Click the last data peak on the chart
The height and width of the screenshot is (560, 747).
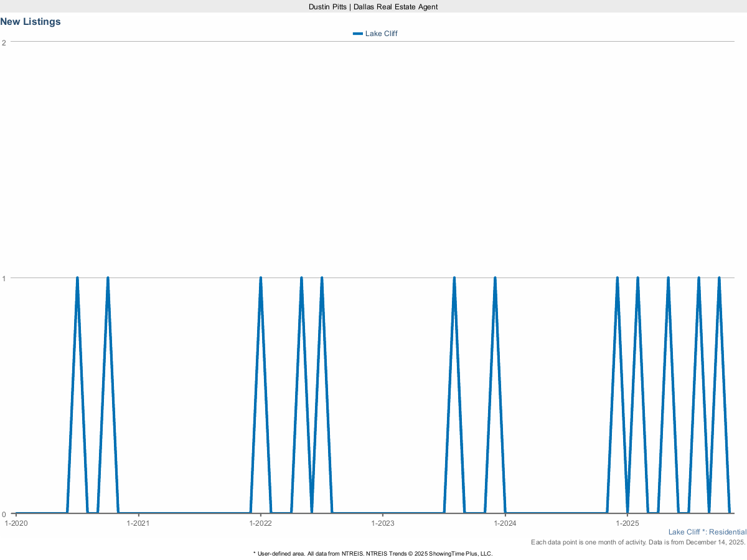coord(719,278)
